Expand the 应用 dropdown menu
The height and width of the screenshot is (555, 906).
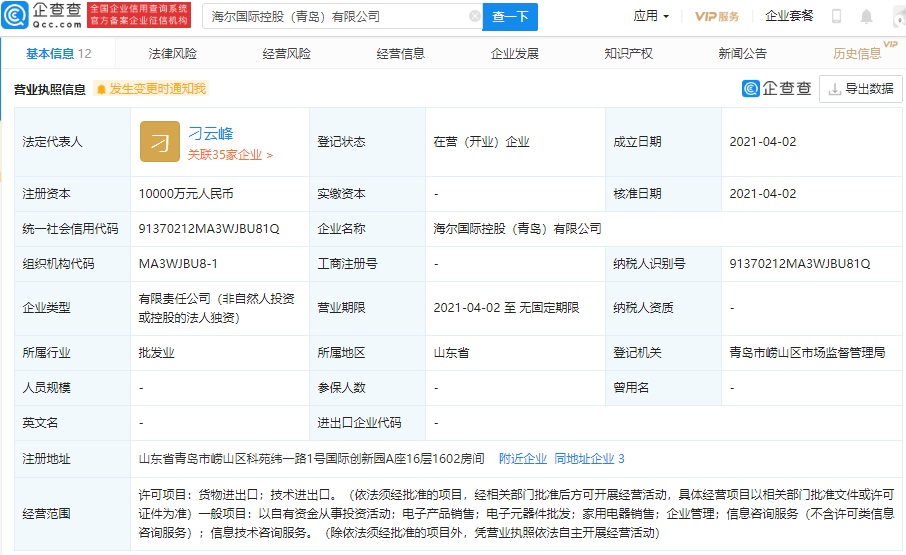pos(652,16)
